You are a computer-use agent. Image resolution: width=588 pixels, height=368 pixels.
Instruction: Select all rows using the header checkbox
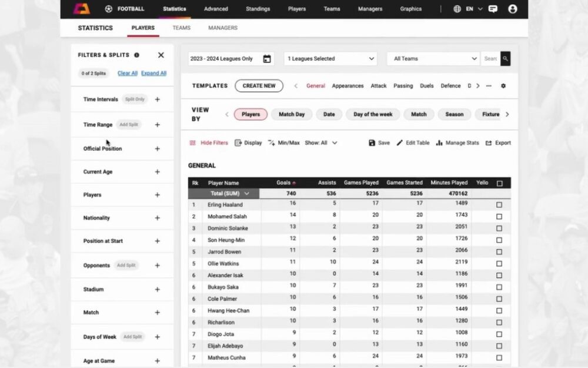tap(499, 183)
